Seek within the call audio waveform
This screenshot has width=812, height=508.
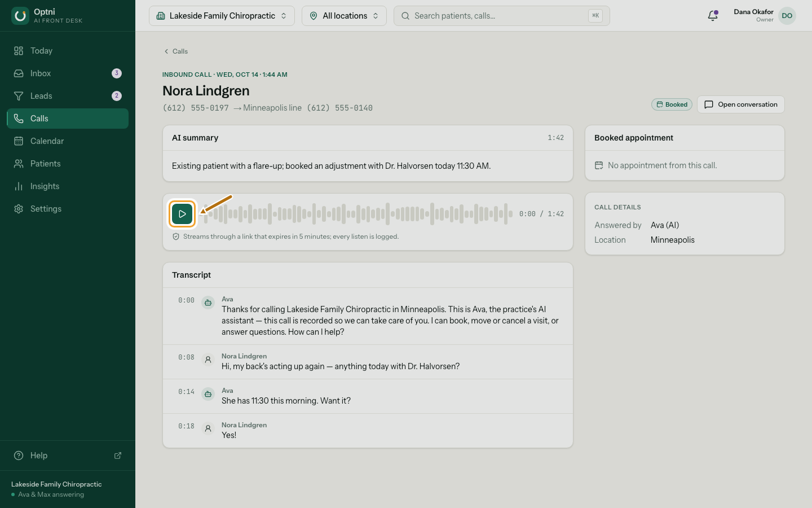[x=356, y=214]
